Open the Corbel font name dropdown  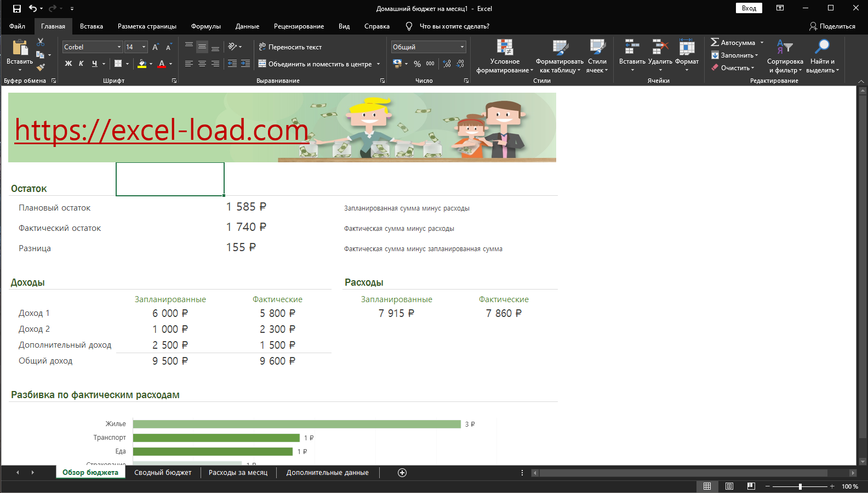tap(119, 47)
